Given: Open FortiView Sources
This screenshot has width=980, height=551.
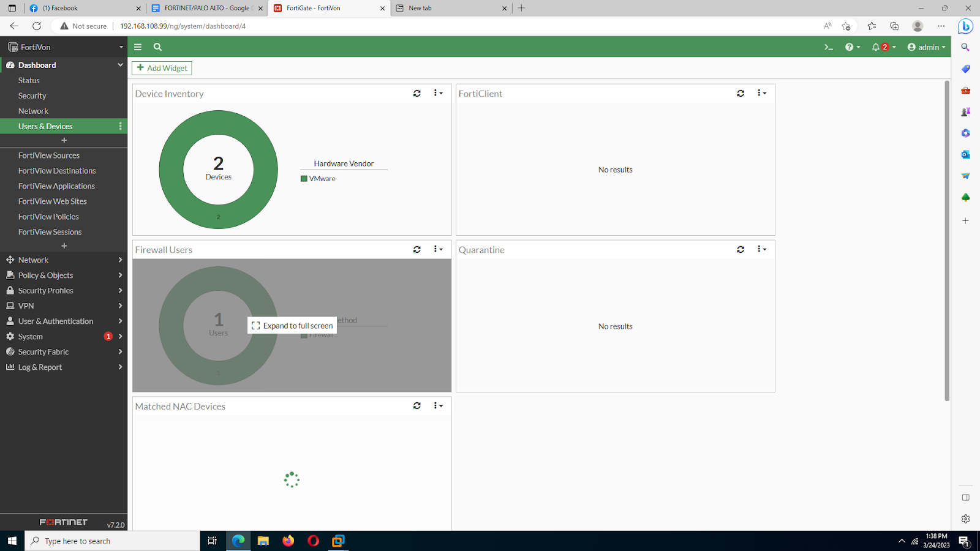Looking at the screenshot, I should pos(49,156).
